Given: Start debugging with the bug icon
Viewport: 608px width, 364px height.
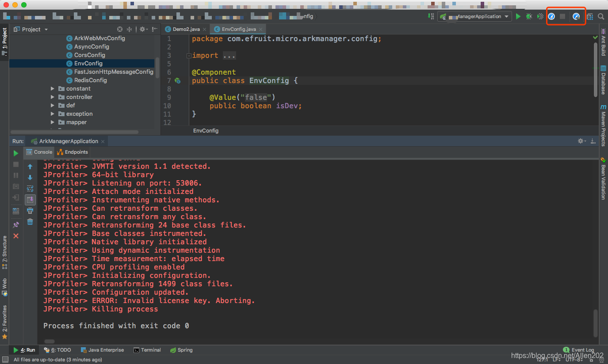Looking at the screenshot, I should coord(529,16).
